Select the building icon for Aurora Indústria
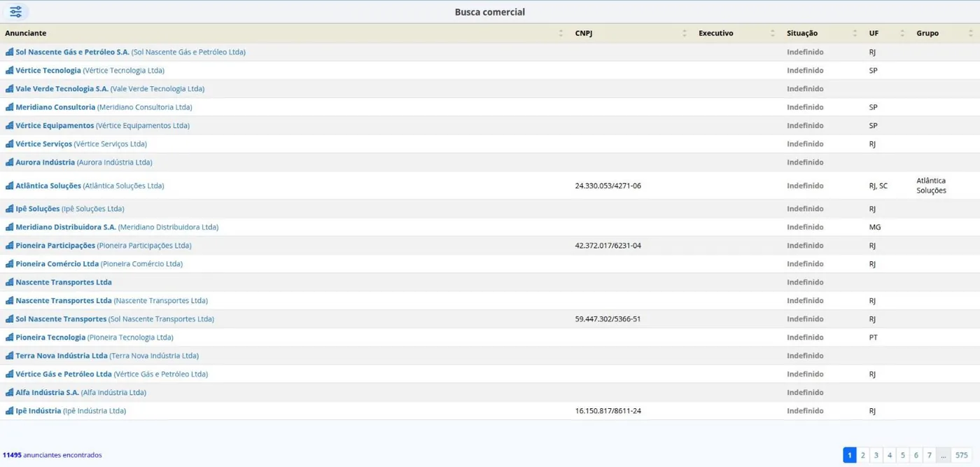 click(x=10, y=162)
